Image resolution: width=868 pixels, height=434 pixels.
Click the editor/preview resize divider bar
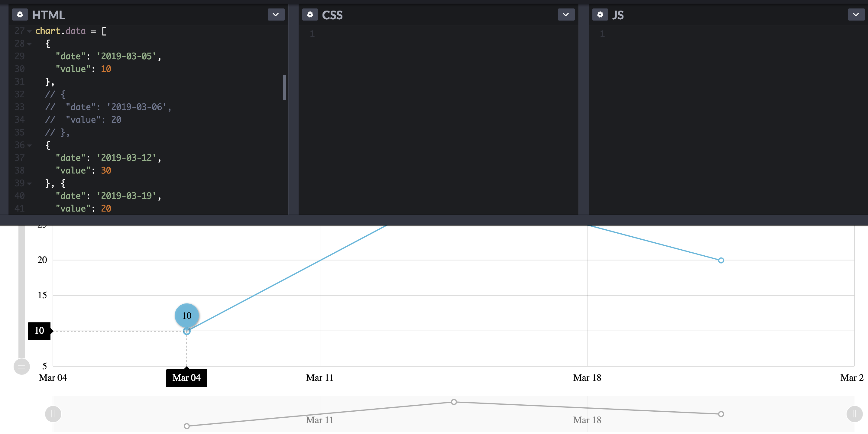[x=434, y=220]
